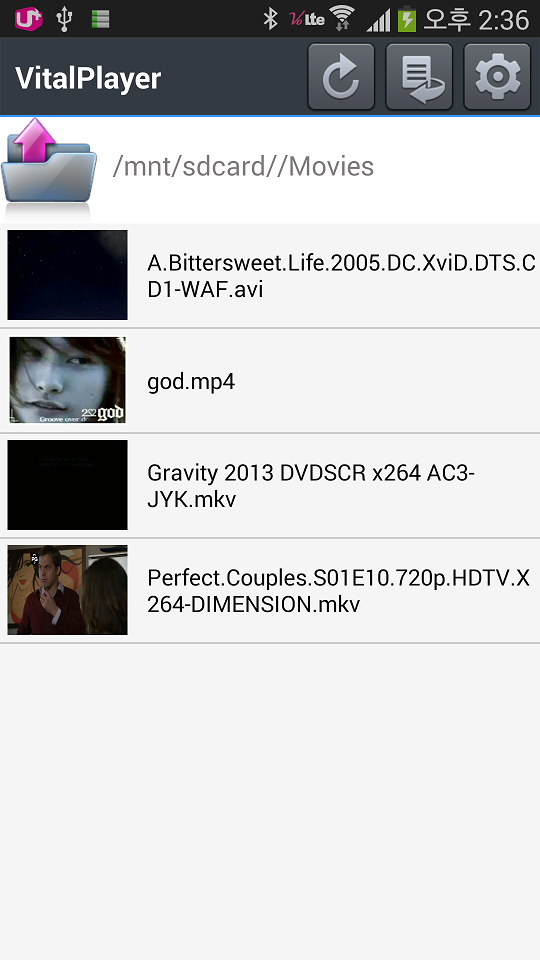
Task: Select the Perfect Couples episode thumbnail
Action: (67, 590)
